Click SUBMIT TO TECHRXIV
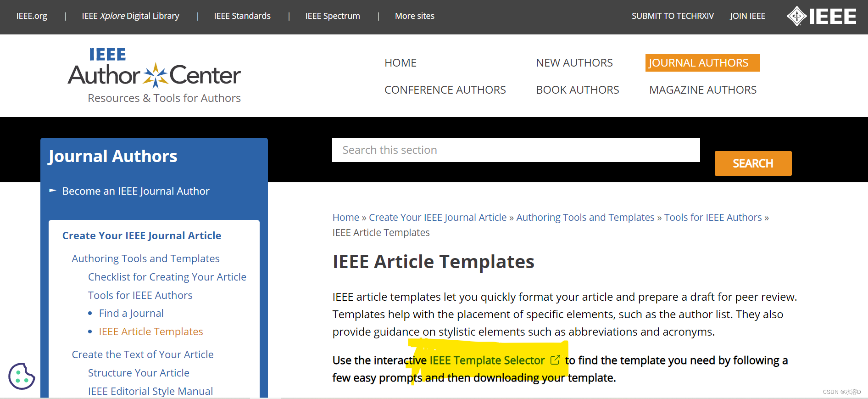Viewport: 868px width, 399px height. point(673,16)
